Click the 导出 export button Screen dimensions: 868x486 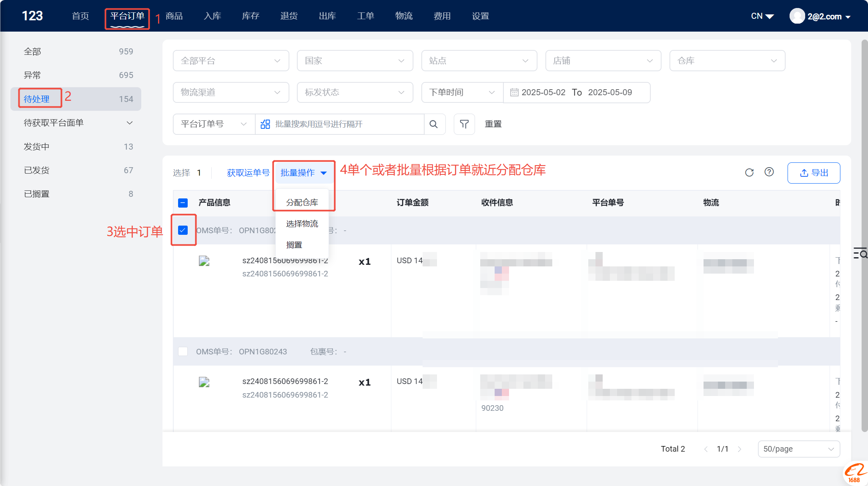(814, 173)
